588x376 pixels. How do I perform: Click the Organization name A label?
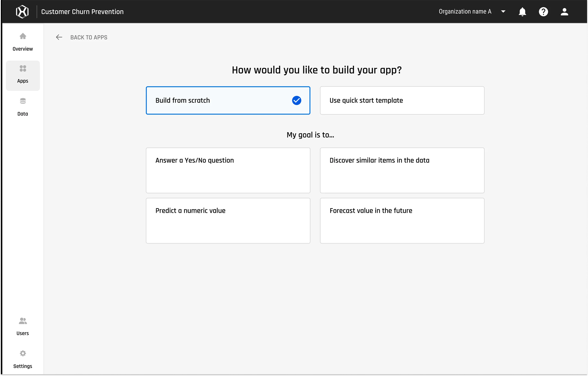tap(465, 11)
